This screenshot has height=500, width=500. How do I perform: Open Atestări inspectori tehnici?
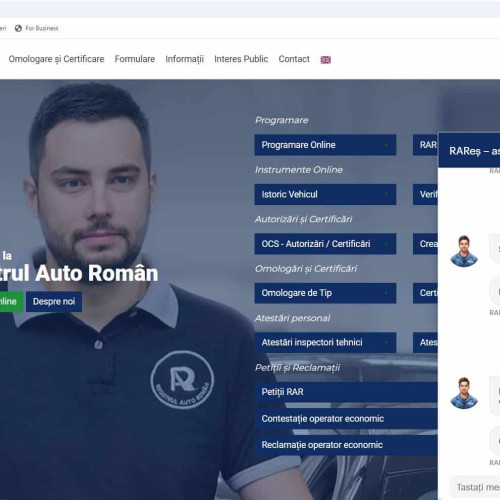325,342
